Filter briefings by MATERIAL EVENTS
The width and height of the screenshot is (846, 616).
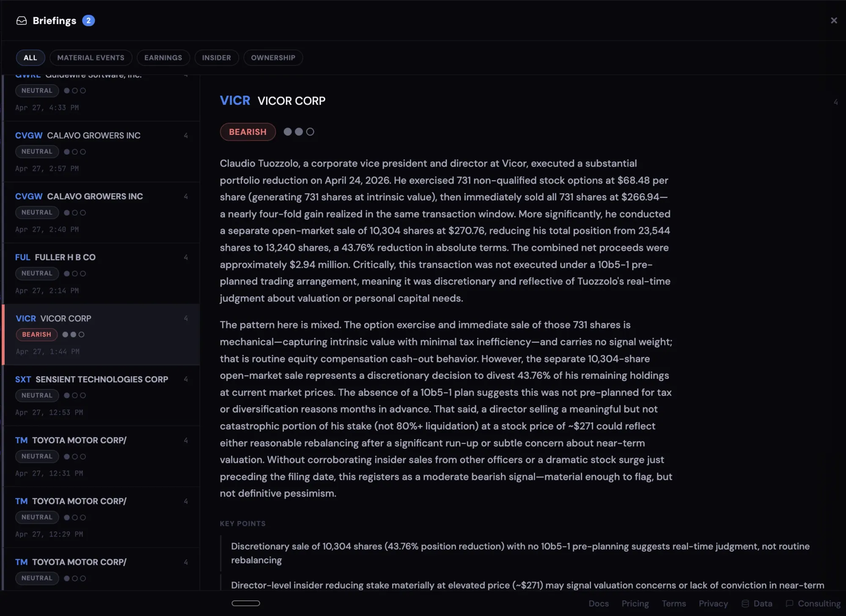[91, 57]
